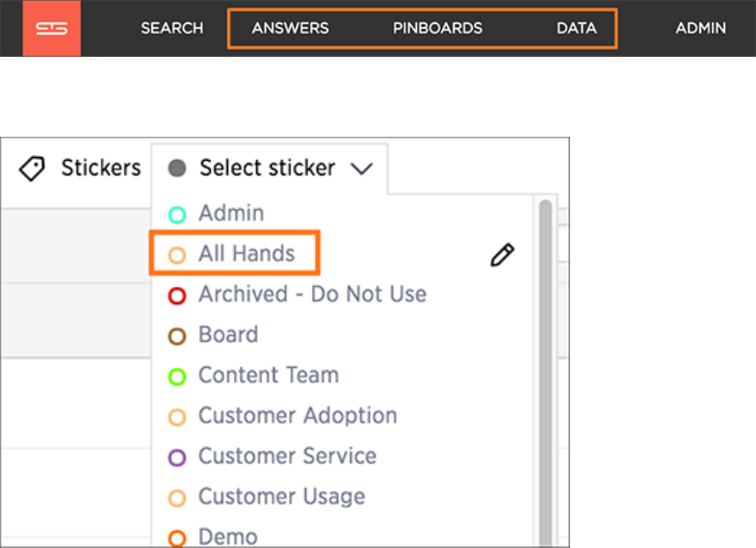Screen dimensions: 756x548
Task: Click the ThoughtSpot logo icon
Action: [53, 28]
